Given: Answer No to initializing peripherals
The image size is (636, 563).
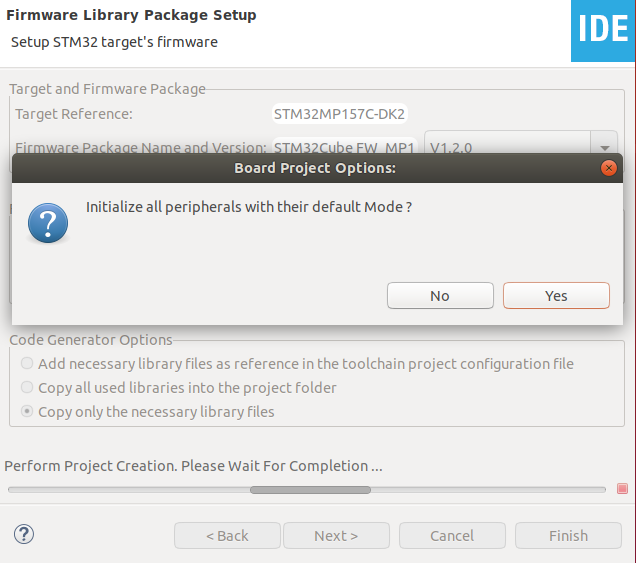Looking at the screenshot, I should tap(440, 296).
